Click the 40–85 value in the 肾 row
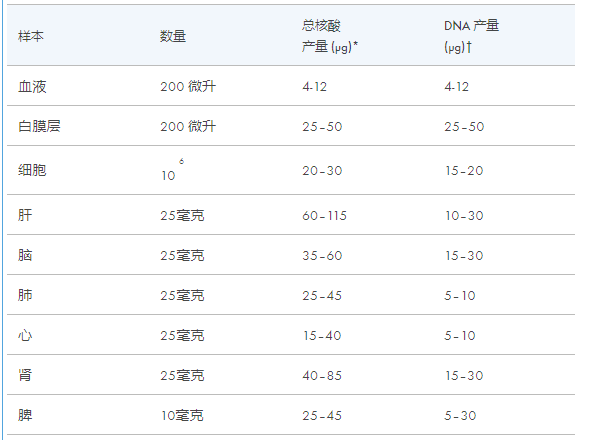 [322, 376]
